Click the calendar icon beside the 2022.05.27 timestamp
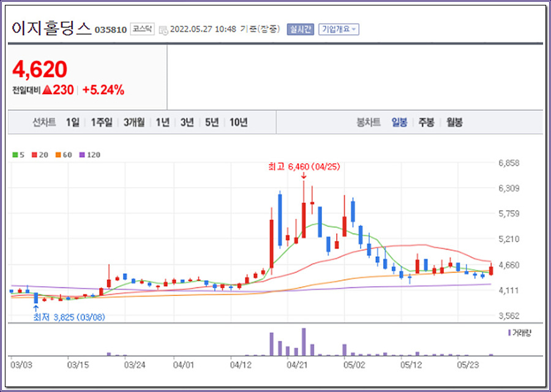 163,29
